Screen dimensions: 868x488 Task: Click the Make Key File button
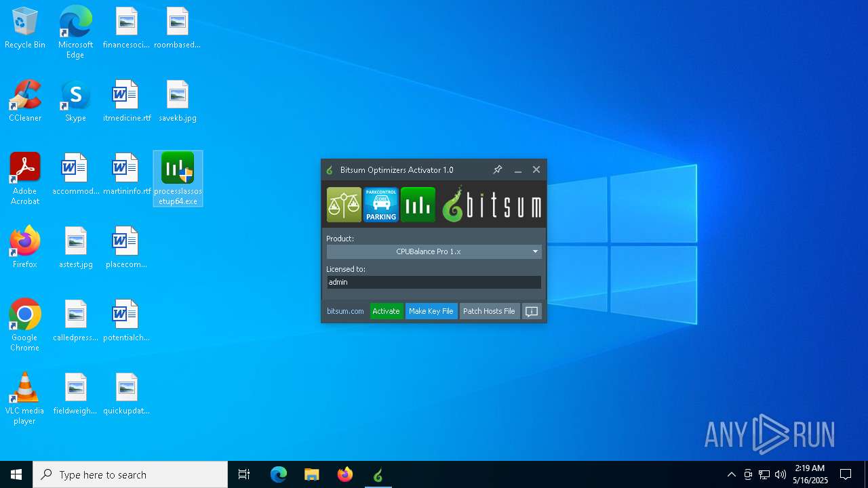pos(431,311)
